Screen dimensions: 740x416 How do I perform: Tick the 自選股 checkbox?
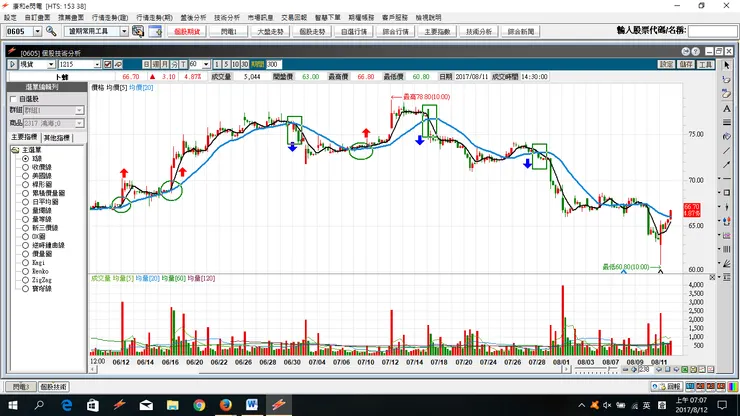(x=13, y=99)
